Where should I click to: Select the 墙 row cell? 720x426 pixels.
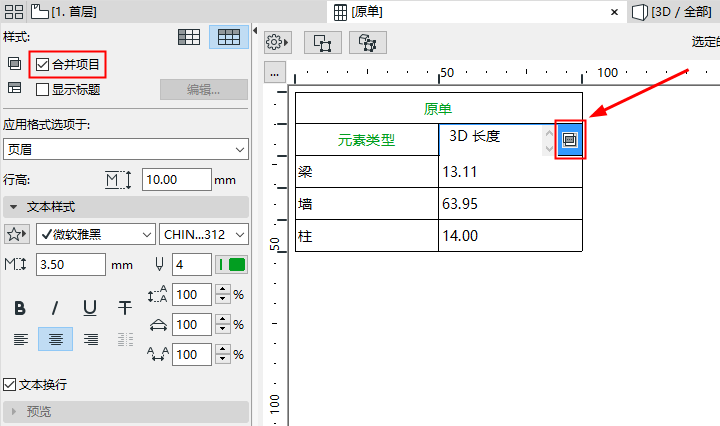pyautogui.click(x=367, y=204)
